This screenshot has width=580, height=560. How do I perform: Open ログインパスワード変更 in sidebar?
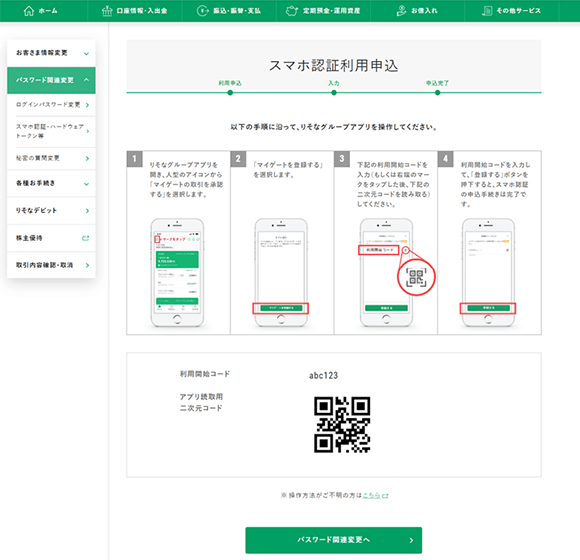[51, 105]
